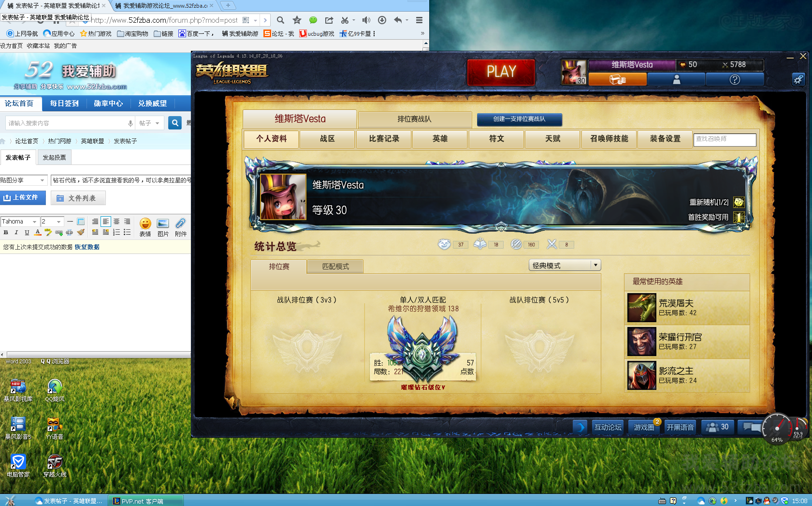Image resolution: width=812 pixels, height=506 pixels.
Task: Toggle bold in post editor
Action: point(6,233)
